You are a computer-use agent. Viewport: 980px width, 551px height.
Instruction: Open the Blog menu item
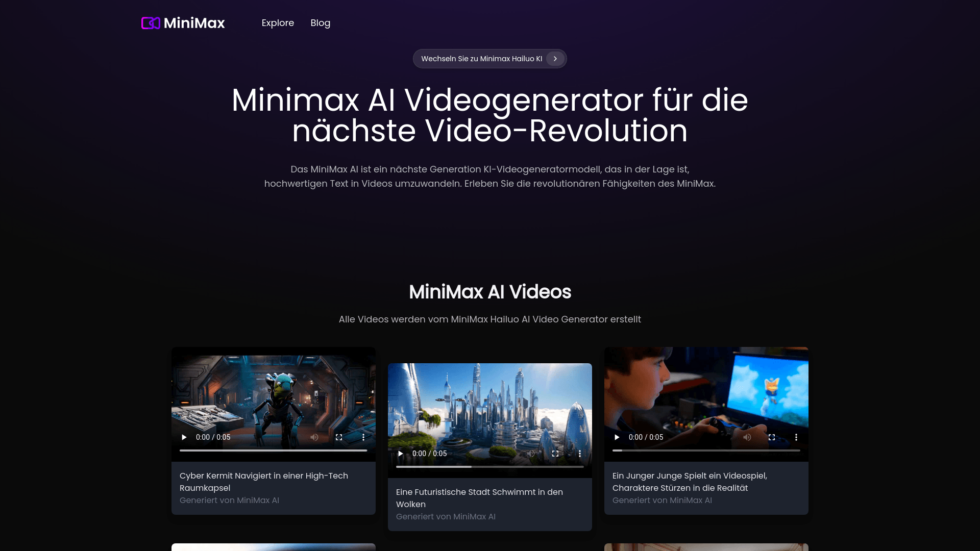(x=320, y=23)
